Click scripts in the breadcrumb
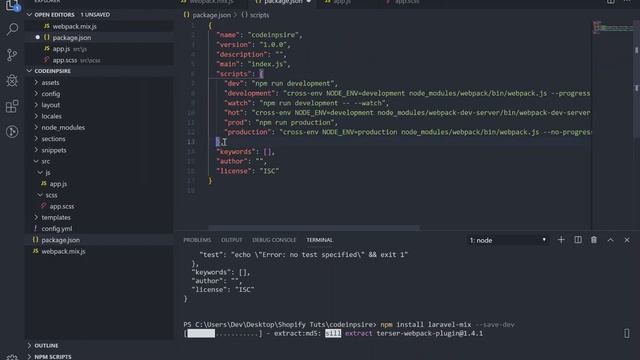 pyautogui.click(x=255, y=15)
